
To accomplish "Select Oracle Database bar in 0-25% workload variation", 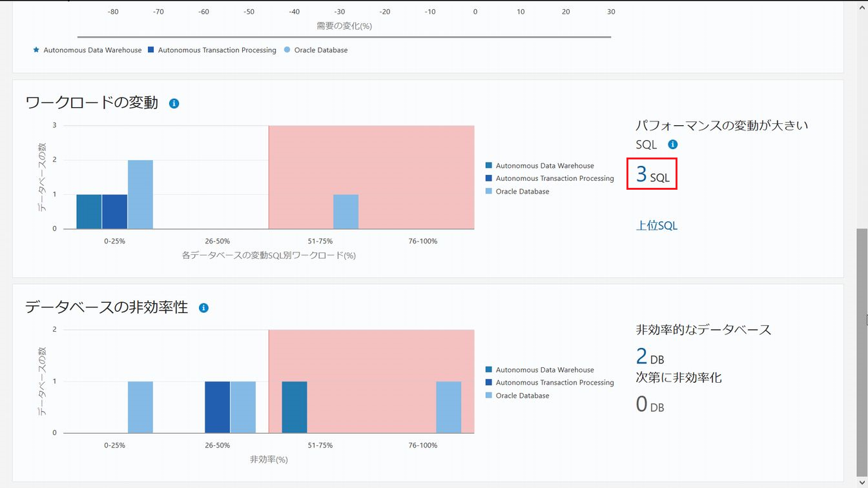I will (x=140, y=194).
